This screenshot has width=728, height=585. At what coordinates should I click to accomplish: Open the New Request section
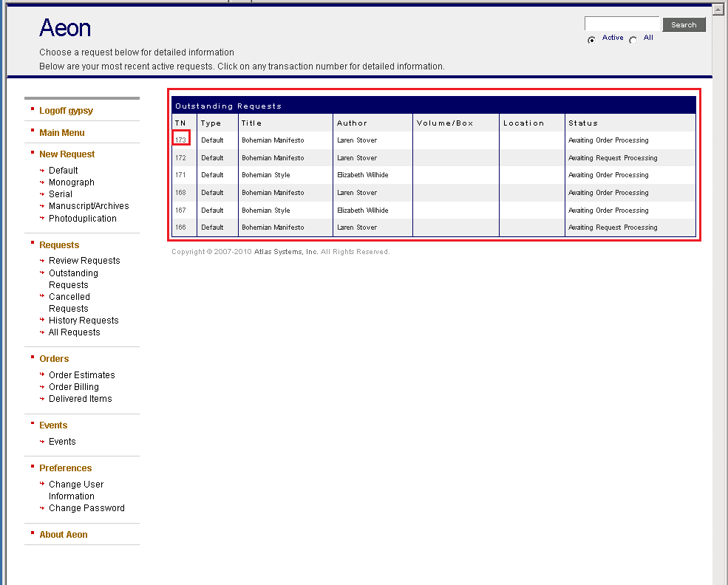(68, 154)
